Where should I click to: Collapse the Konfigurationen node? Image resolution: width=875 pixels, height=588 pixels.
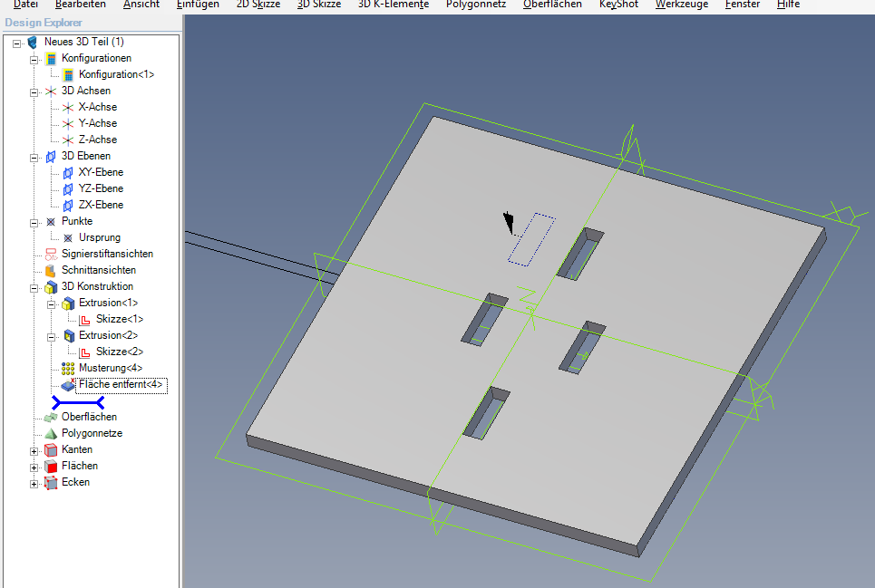click(34, 59)
